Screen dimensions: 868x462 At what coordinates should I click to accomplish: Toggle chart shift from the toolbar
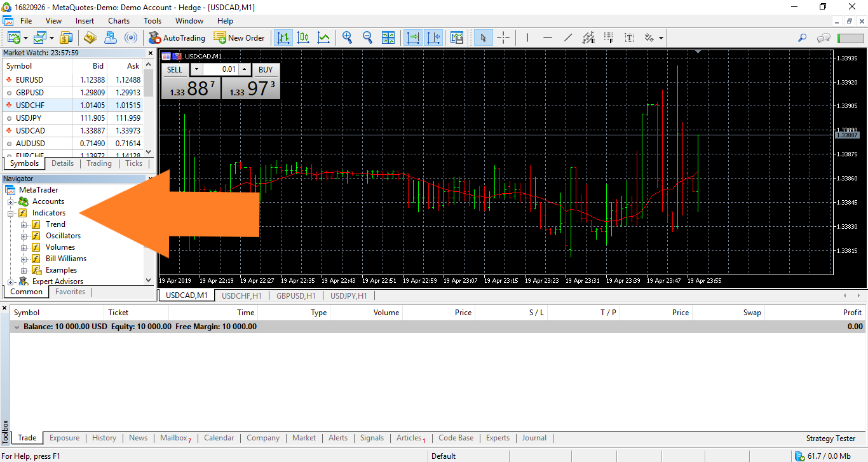[434, 37]
